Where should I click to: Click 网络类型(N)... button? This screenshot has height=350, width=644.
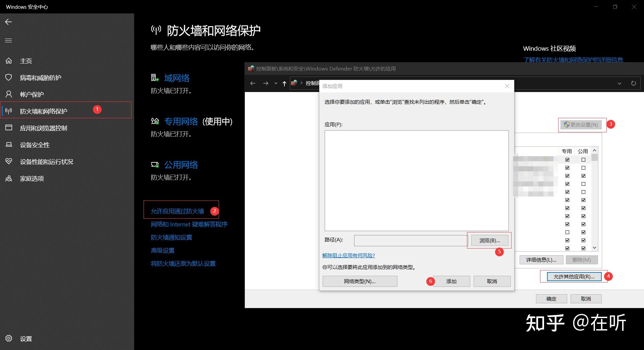pyautogui.click(x=360, y=281)
